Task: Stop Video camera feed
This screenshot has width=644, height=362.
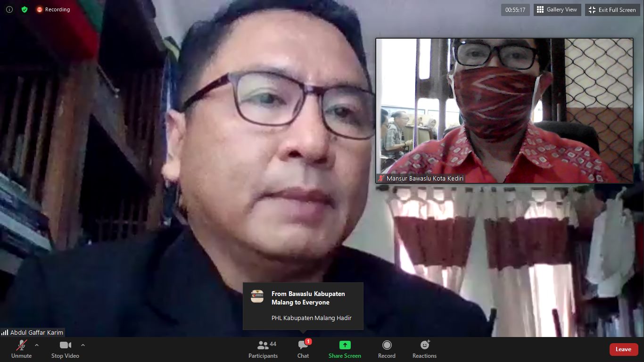Action: coord(65,349)
